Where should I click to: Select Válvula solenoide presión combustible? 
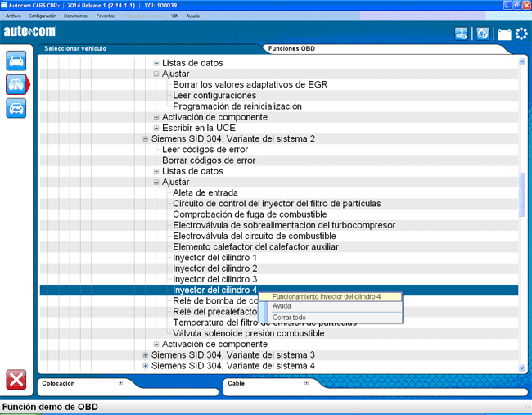248,334
